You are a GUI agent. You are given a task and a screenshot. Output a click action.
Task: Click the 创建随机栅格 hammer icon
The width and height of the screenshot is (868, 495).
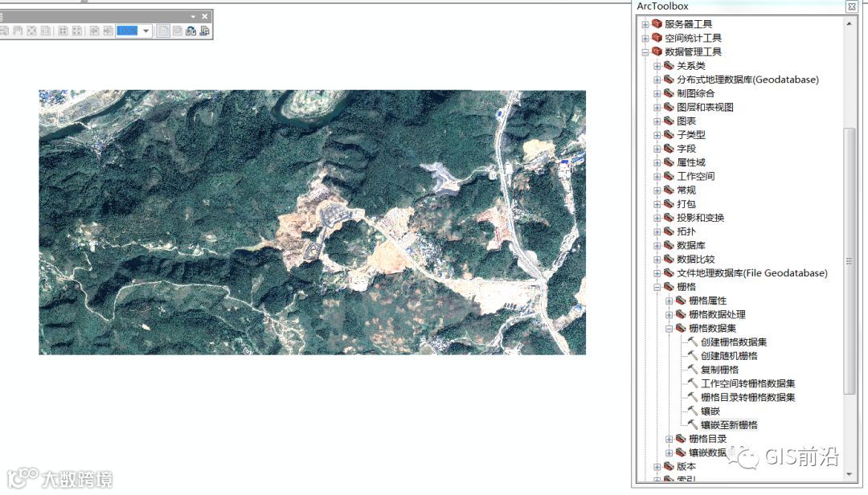(693, 355)
